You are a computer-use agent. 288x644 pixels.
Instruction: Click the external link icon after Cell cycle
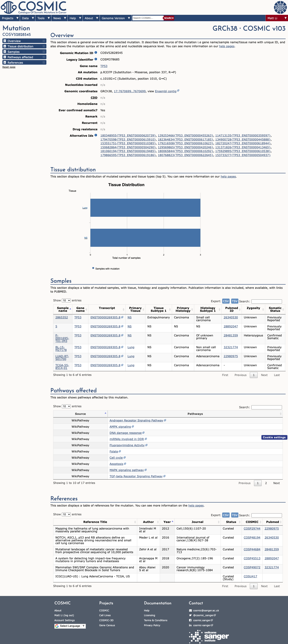(x=125, y=457)
